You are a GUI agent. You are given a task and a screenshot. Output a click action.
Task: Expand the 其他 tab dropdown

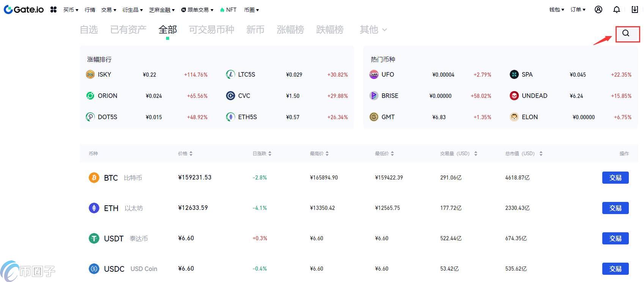[373, 30]
